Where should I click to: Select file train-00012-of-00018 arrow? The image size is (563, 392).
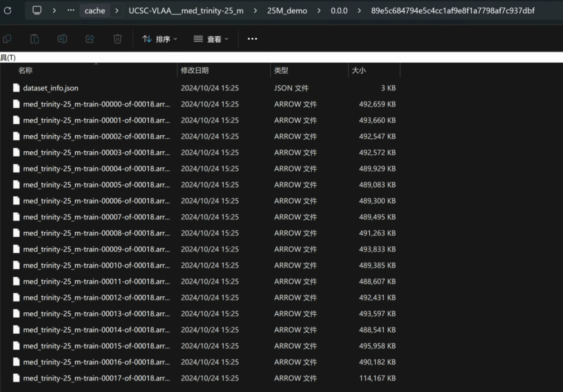[x=96, y=298]
